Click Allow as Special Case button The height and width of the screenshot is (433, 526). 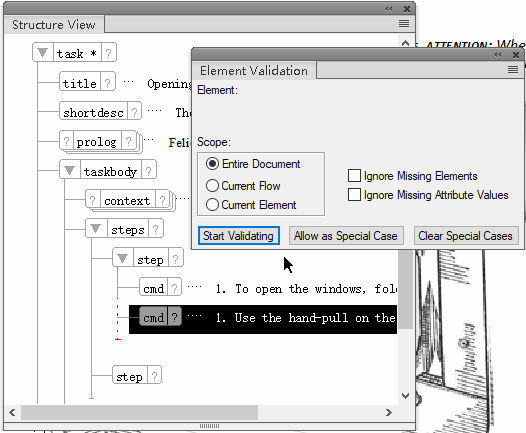(x=346, y=236)
